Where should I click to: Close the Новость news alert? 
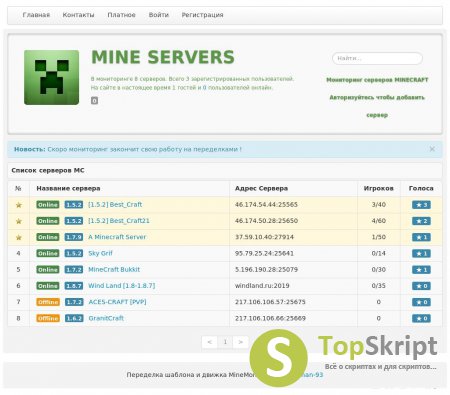tap(432, 149)
